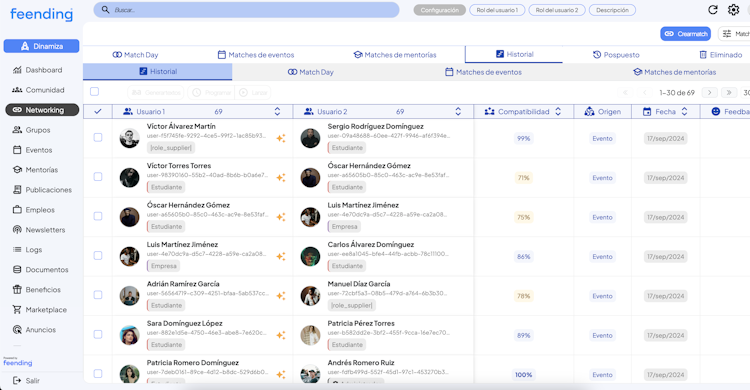The width and height of the screenshot is (750, 390).
Task: Go to next page arrow
Action: 710,92
